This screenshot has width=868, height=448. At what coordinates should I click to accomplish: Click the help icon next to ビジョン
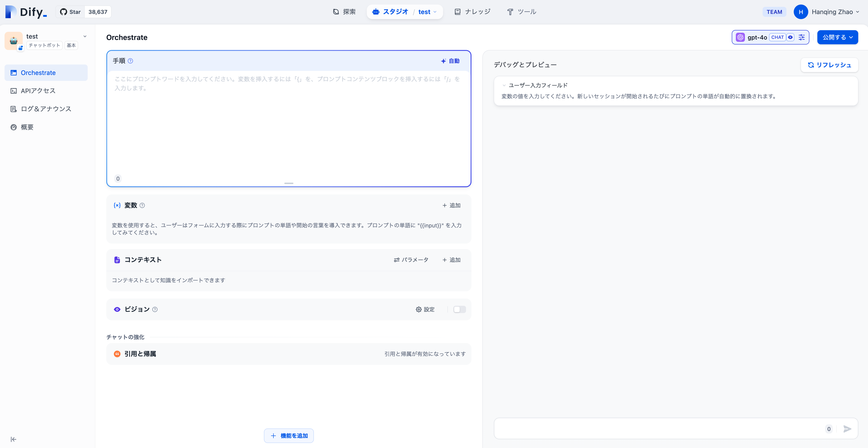tap(155, 309)
